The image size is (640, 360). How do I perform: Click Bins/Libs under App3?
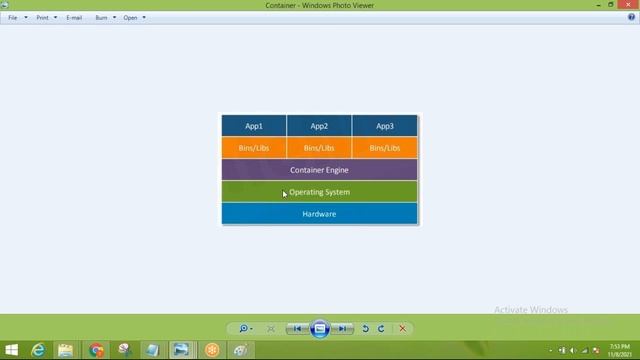(385, 148)
